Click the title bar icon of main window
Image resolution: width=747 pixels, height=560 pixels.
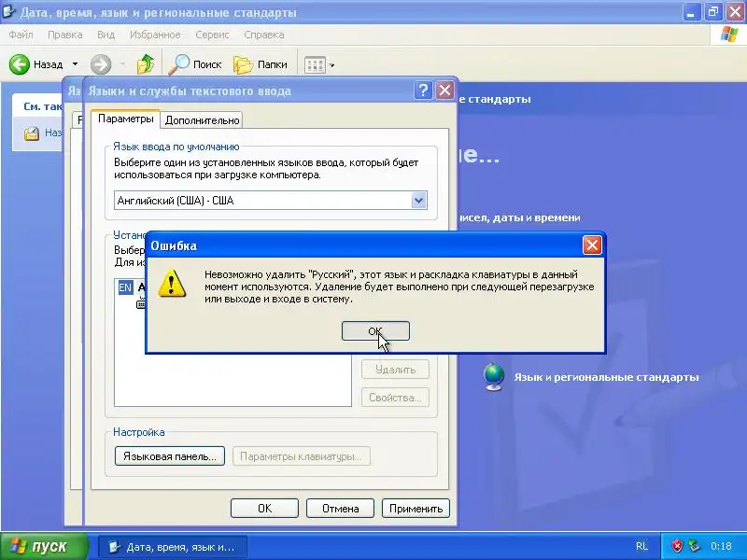[x=9, y=11]
